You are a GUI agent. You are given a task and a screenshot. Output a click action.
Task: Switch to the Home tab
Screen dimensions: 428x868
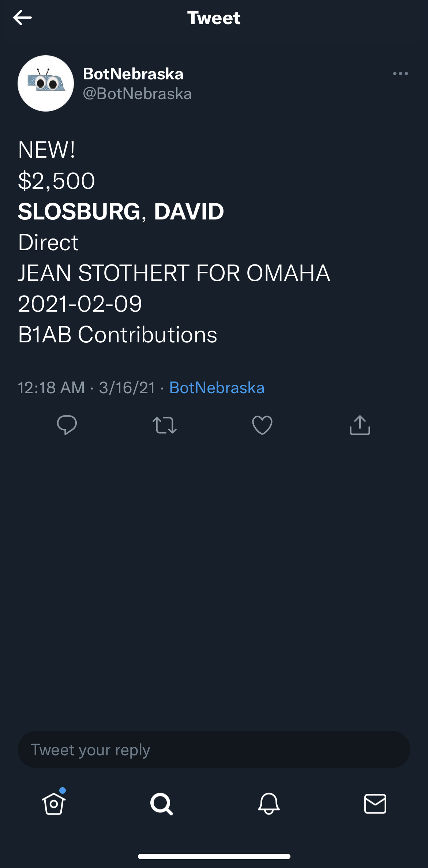[54, 804]
